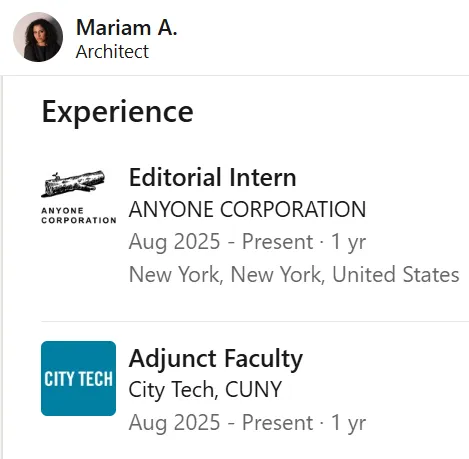The height and width of the screenshot is (459, 469).
Task: Click the blank area right of Mariam A.
Action: [323, 37]
